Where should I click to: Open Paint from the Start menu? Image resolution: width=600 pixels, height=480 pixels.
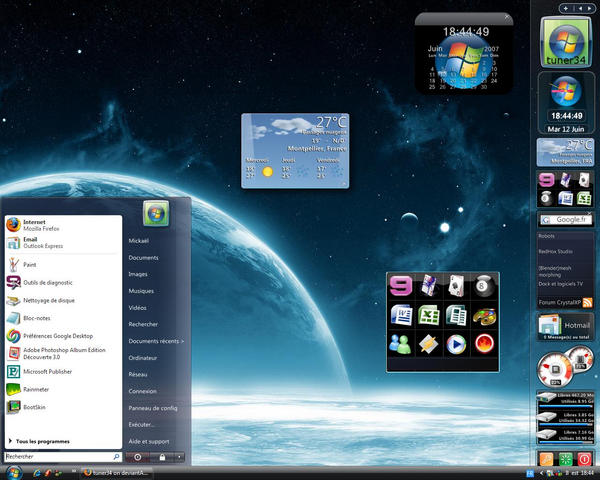(x=64, y=264)
